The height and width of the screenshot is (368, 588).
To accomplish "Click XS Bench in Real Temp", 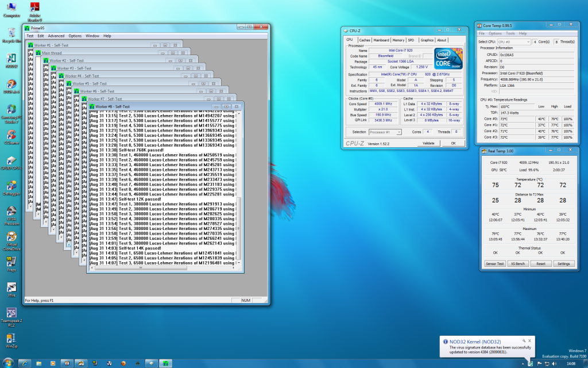I will tap(518, 263).
